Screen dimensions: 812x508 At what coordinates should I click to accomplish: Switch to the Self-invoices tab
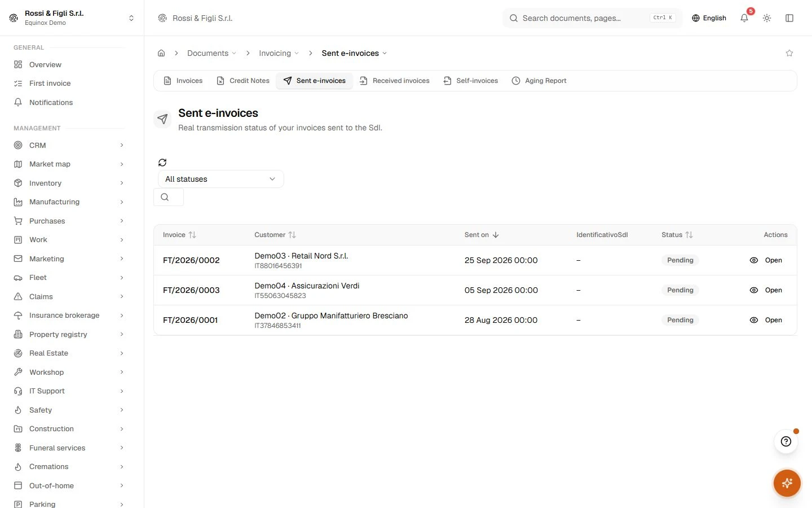pyautogui.click(x=471, y=81)
